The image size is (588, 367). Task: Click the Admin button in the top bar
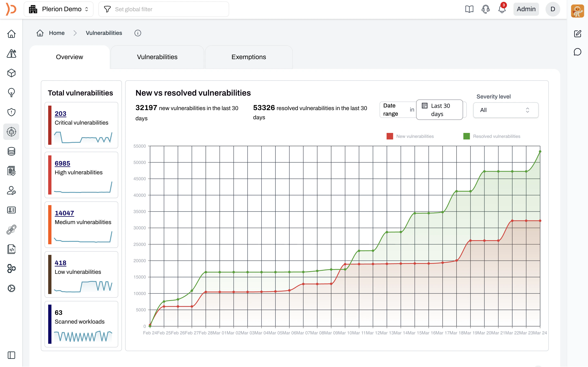click(526, 9)
